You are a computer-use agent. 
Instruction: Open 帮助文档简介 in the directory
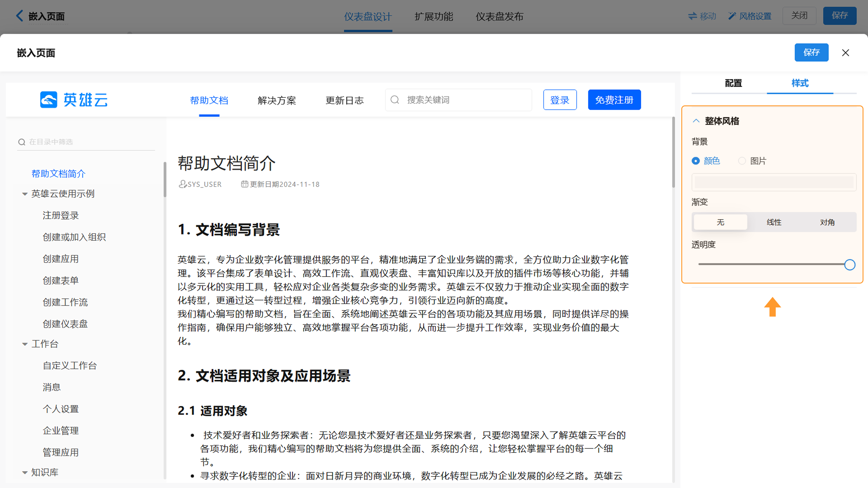click(x=58, y=174)
